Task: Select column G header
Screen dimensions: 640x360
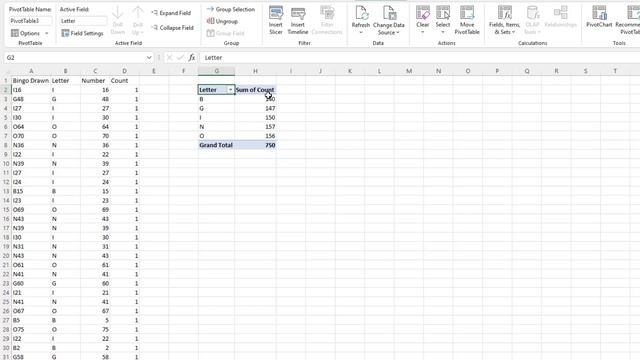Action: point(216,71)
